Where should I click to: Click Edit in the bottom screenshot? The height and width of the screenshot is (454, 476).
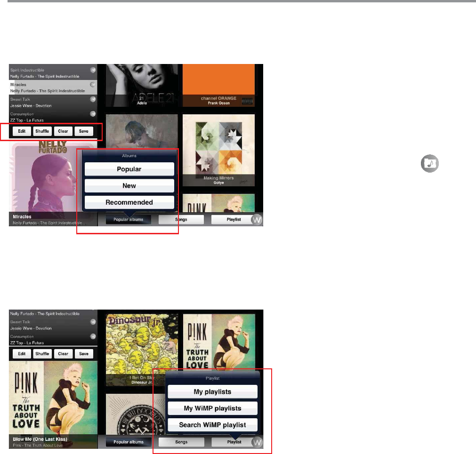point(22,354)
